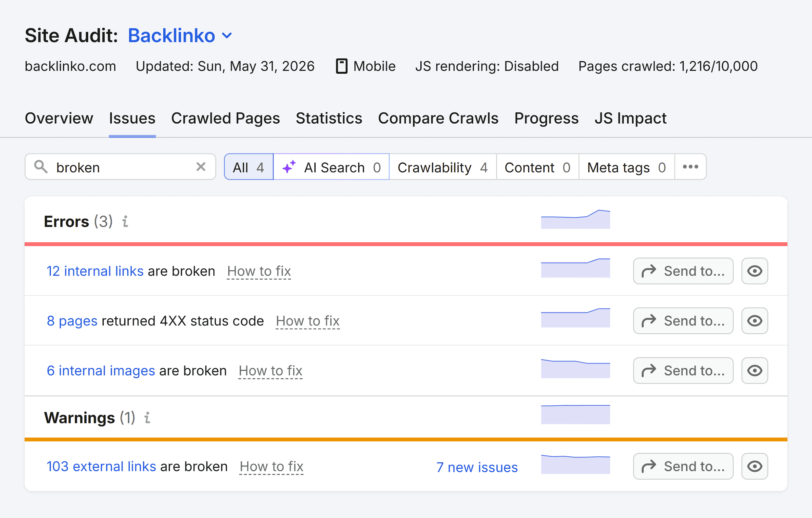This screenshot has width=812, height=518.
Task: Open the '8 pages' 4XX issue
Action: pyautogui.click(x=72, y=321)
